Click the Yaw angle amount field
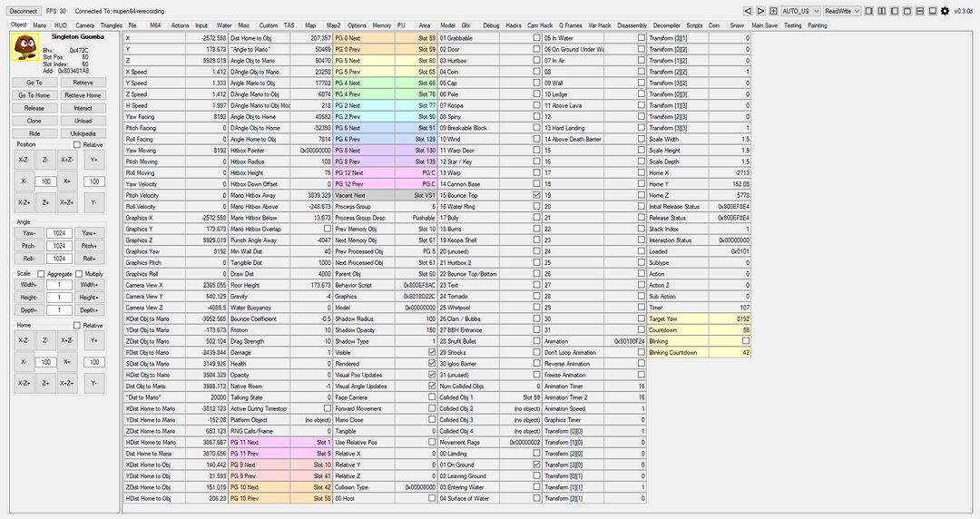 tap(59, 233)
